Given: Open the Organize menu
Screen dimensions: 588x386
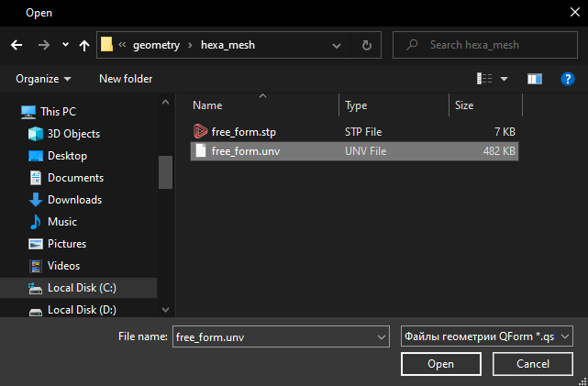Looking at the screenshot, I should tap(43, 79).
